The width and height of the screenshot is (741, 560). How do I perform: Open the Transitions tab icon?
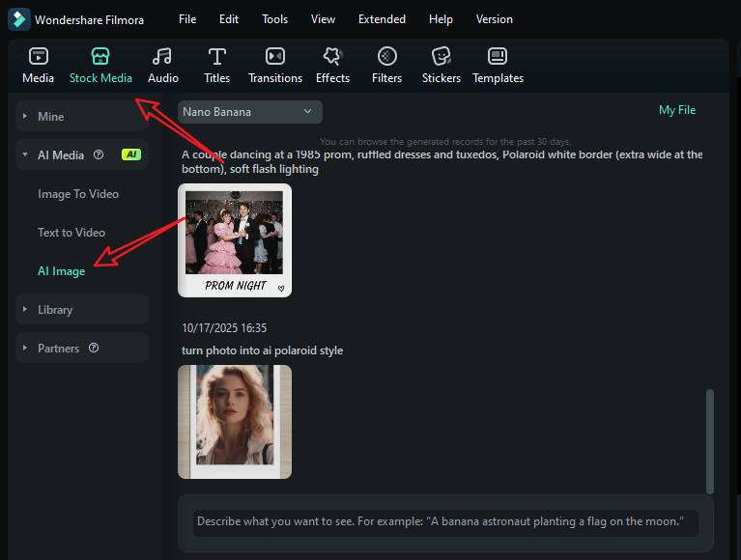[275, 56]
